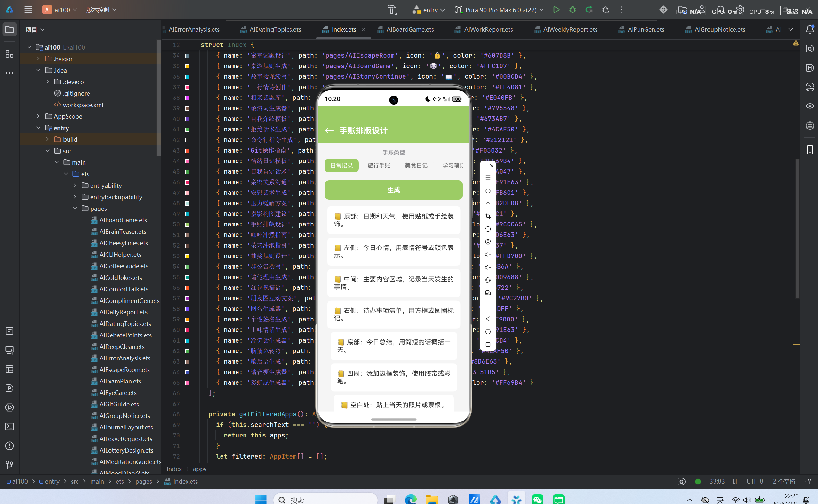Open emulator toolbar menu lines icon

coord(488,178)
